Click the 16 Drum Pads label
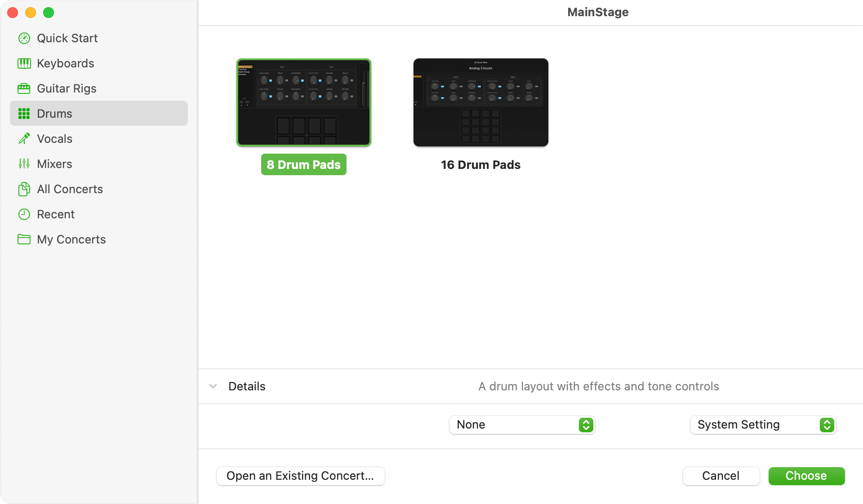Image resolution: width=863 pixels, height=504 pixels. tap(481, 165)
